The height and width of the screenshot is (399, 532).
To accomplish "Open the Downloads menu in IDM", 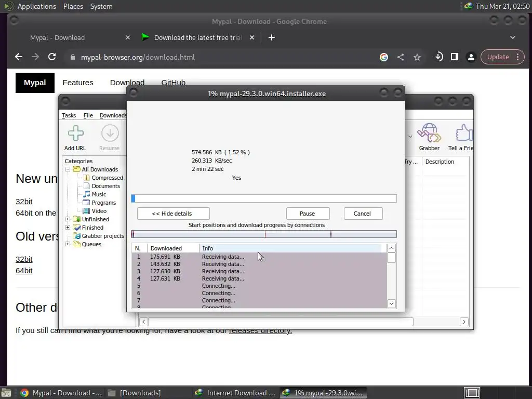I will [113, 115].
